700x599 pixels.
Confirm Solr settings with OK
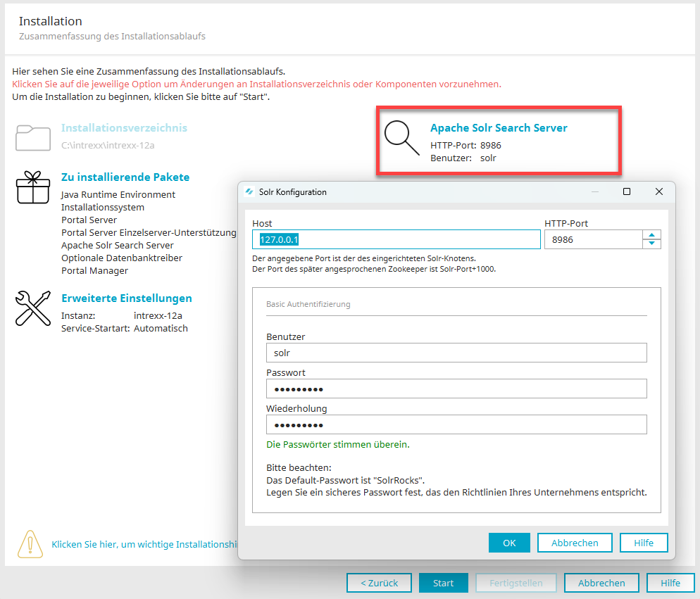(509, 543)
